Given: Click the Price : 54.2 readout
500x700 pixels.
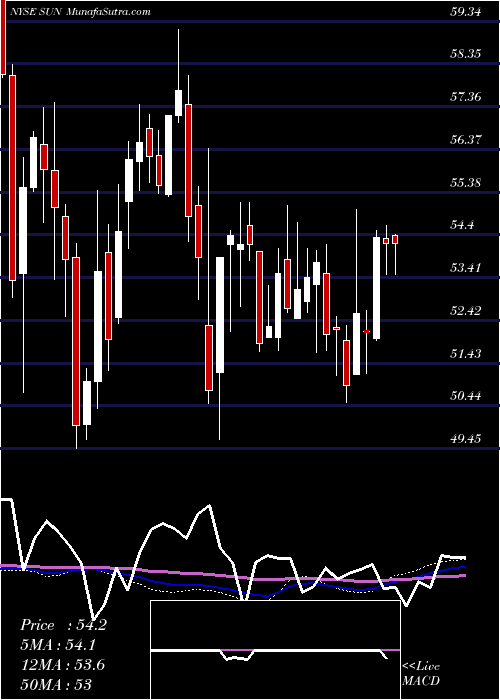Looking at the screenshot, I should click(63, 625).
